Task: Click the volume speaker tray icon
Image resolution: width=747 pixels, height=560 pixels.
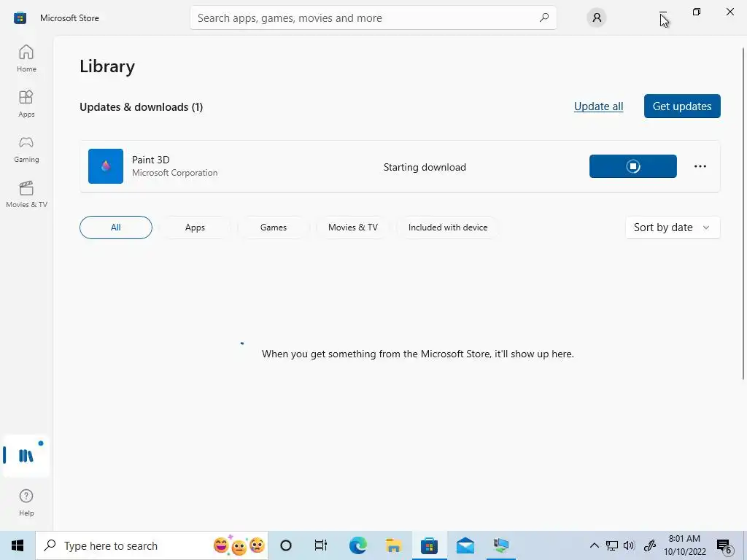Action: (629, 545)
